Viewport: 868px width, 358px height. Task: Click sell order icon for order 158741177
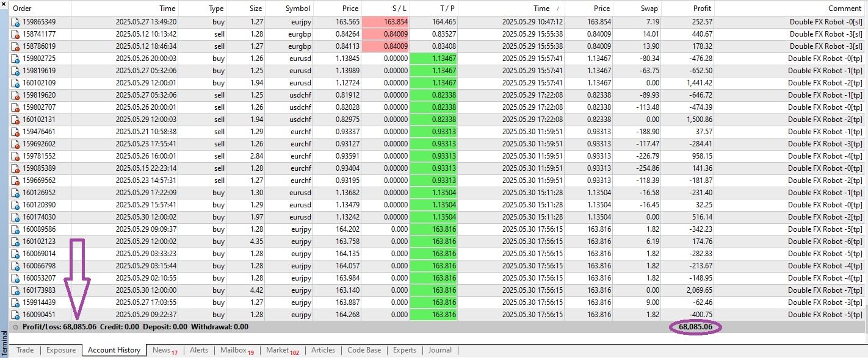(x=16, y=34)
